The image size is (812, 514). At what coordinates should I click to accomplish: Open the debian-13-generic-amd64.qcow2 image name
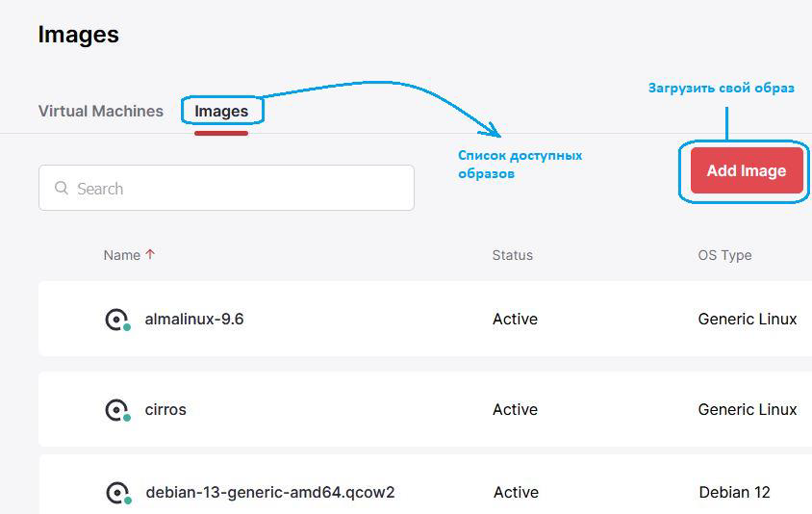(x=270, y=492)
